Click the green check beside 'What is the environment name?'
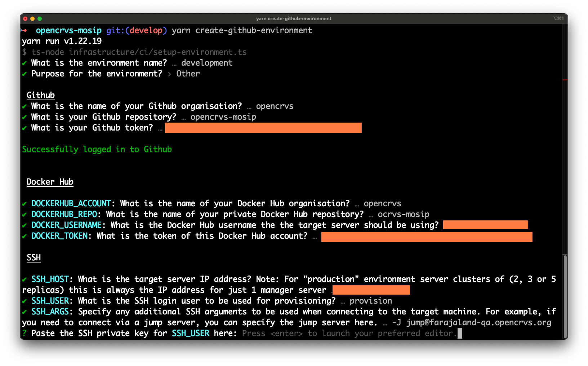588x366 pixels. (x=24, y=63)
